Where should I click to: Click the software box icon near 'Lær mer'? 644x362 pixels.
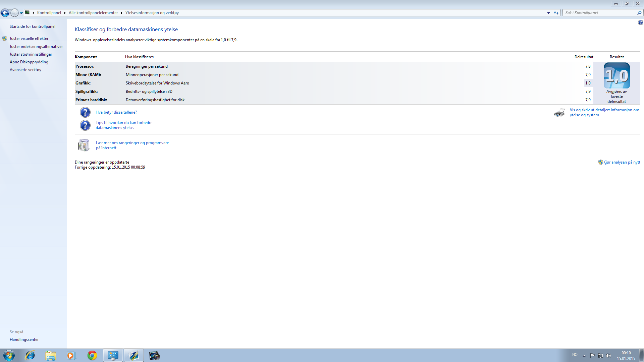84,145
